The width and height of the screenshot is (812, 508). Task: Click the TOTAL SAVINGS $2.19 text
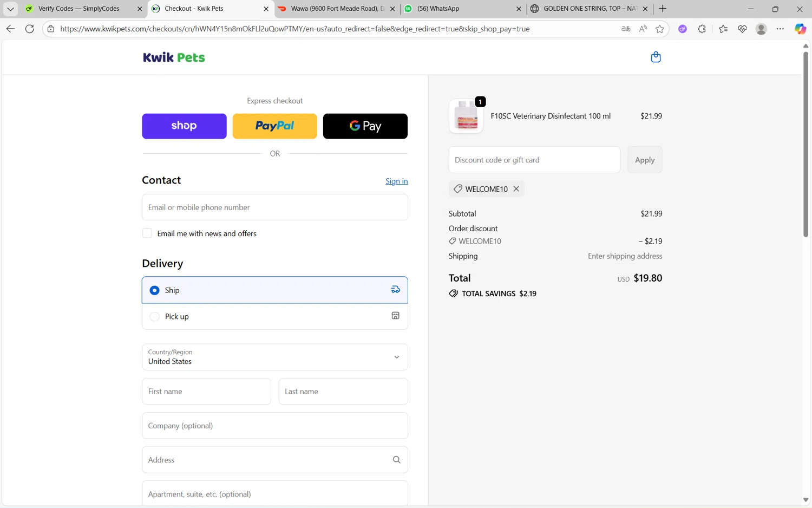coord(499,294)
